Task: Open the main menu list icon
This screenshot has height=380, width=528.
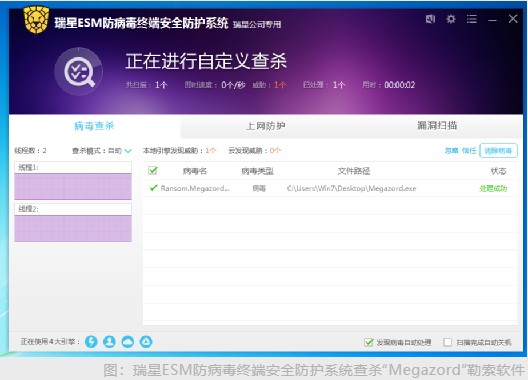Action: pyautogui.click(x=472, y=19)
